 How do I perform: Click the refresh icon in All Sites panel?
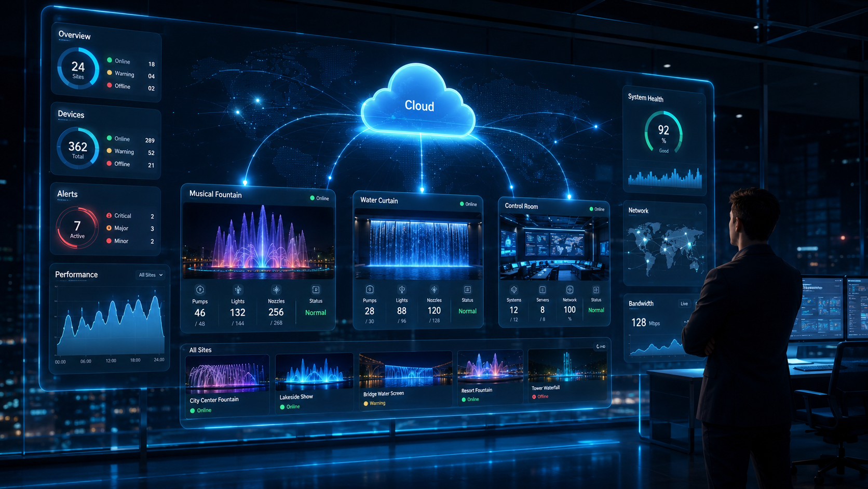[x=598, y=346]
